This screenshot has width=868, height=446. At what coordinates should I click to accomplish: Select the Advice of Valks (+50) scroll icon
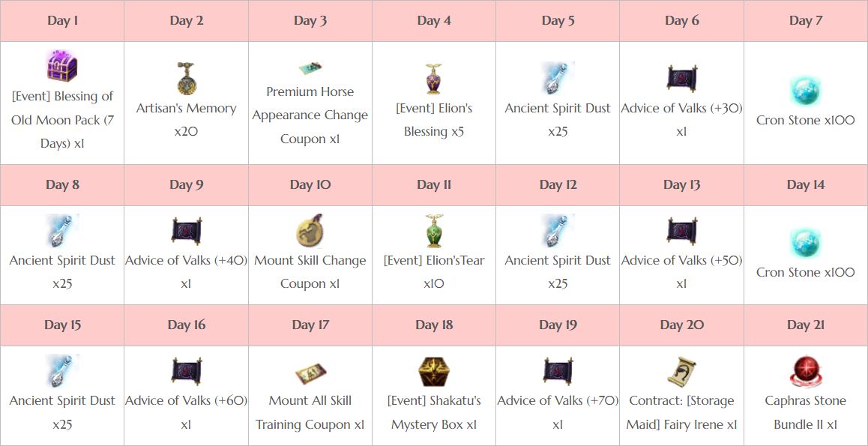pyautogui.click(x=681, y=231)
